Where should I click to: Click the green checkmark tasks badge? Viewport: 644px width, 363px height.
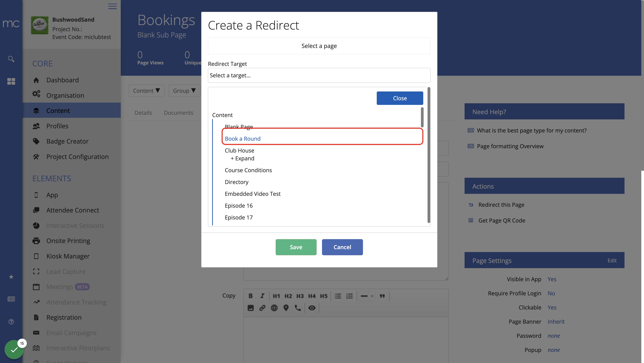click(x=14, y=350)
